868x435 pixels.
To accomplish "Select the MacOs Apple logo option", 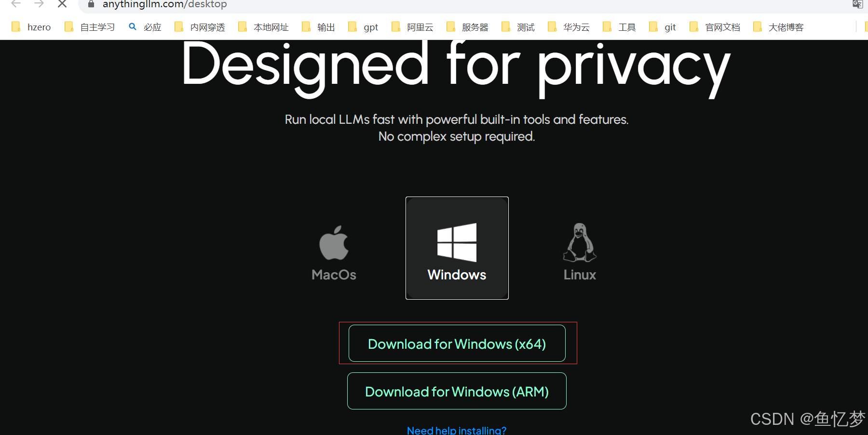I will 334,253.
